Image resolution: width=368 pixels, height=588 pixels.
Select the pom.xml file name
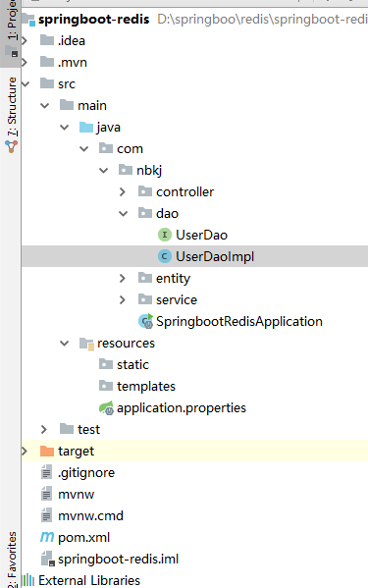[84, 537]
